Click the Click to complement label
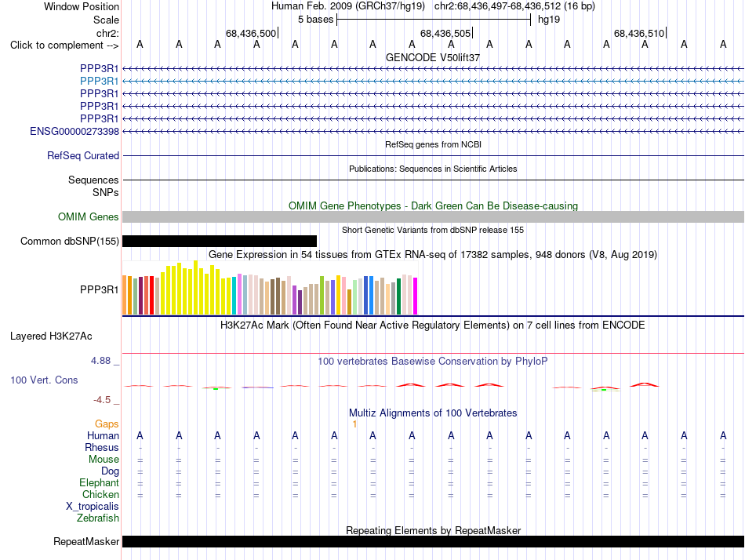 pos(64,45)
